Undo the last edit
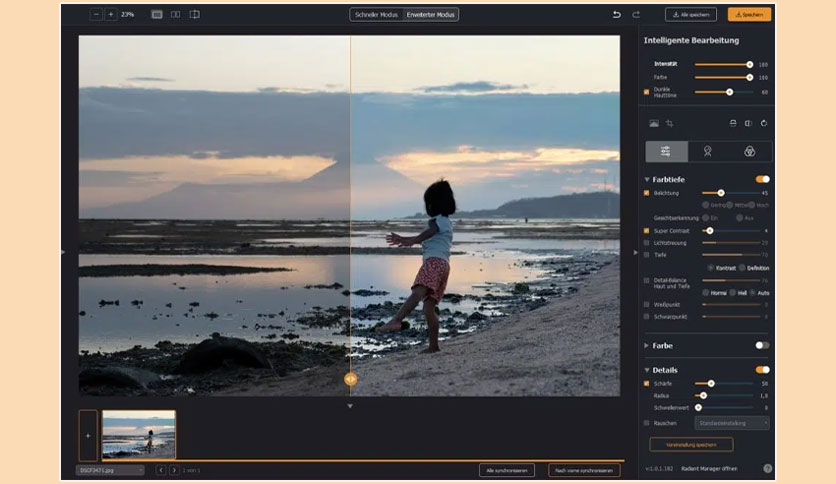 pyautogui.click(x=617, y=14)
